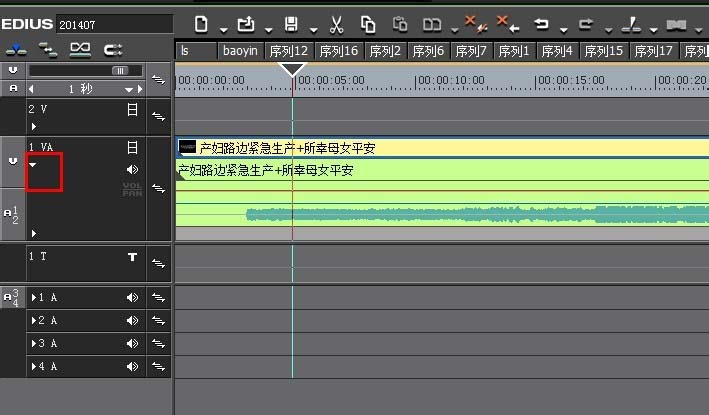Click the timeline scale slider handle
This screenshot has height=415, width=709.
[x=120, y=71]
